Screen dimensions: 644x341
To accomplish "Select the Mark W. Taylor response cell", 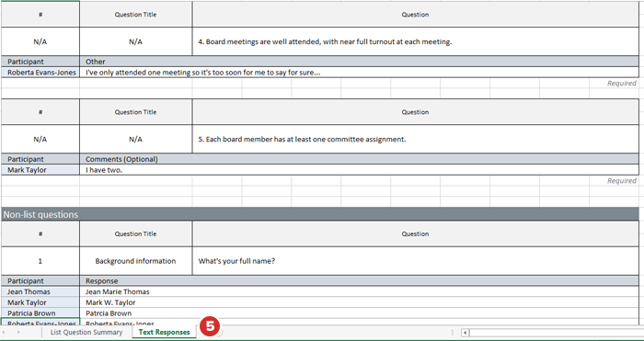I will pos(360,302).
